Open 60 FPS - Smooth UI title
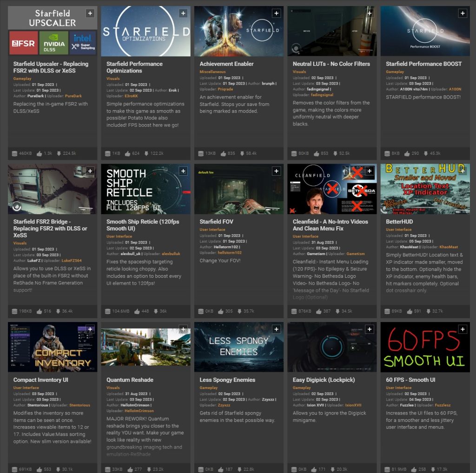 click(x=410, y=380)
